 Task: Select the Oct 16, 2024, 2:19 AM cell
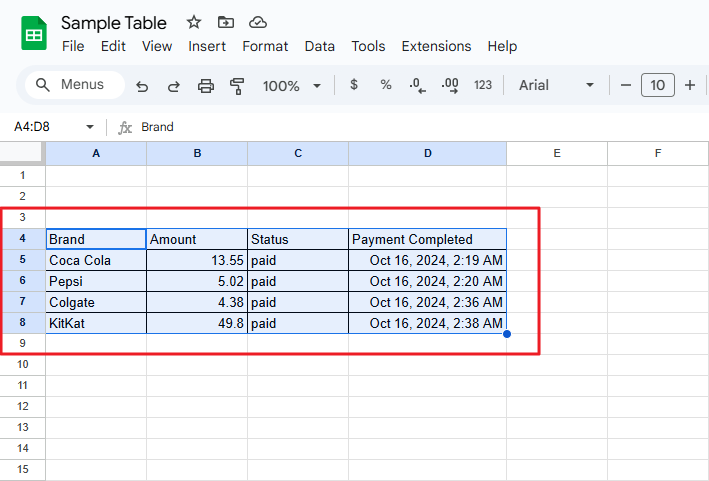pos(428,260)
